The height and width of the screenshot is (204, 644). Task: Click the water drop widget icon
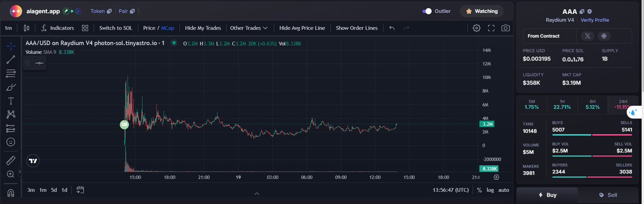tap(634, 113)
